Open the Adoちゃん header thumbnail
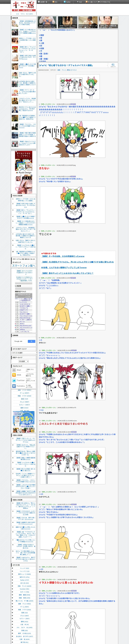Viewport: 129px width, 644px height. coord(67,22)
